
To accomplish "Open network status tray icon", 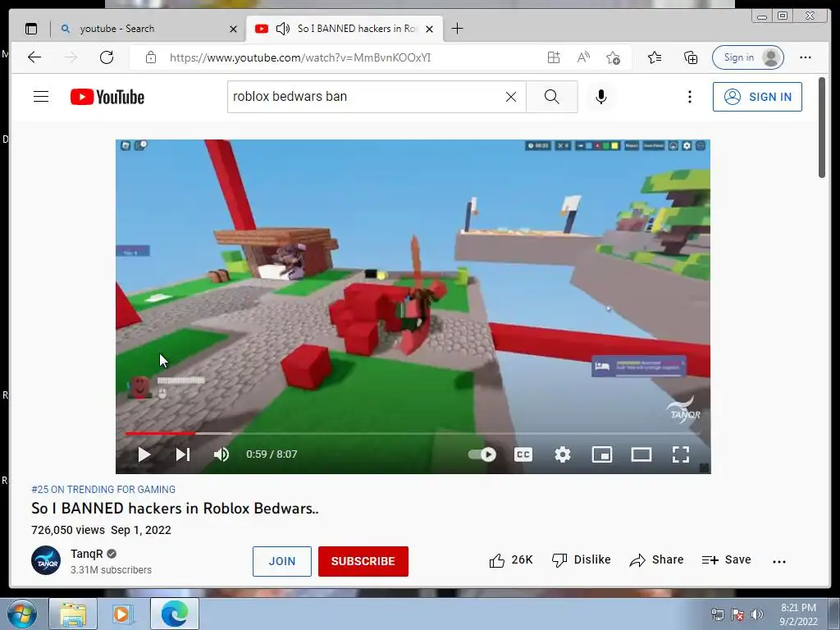I will (717, 614).
